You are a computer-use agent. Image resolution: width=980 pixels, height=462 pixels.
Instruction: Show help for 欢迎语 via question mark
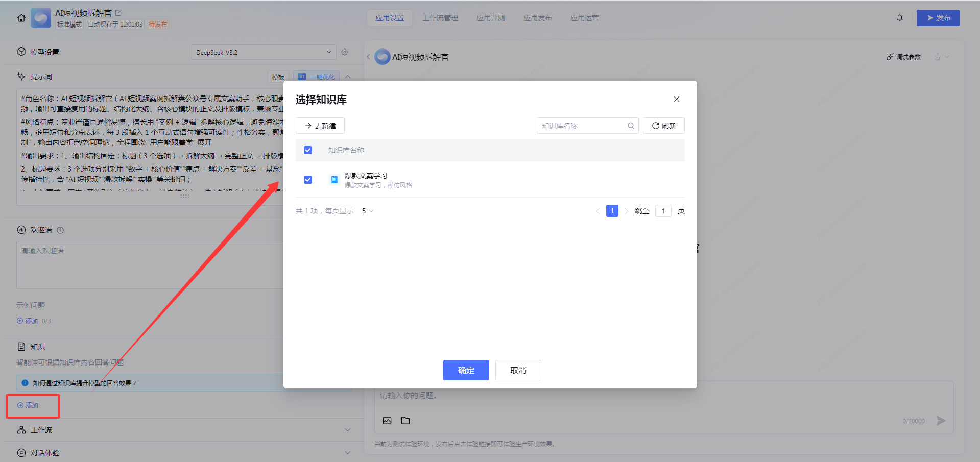pos(60,230)
